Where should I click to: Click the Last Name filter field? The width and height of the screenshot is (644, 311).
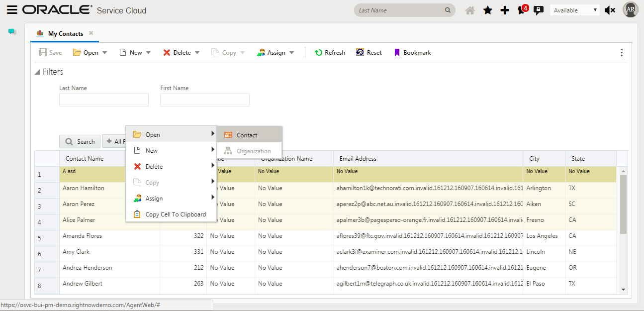tap(103, 100)
